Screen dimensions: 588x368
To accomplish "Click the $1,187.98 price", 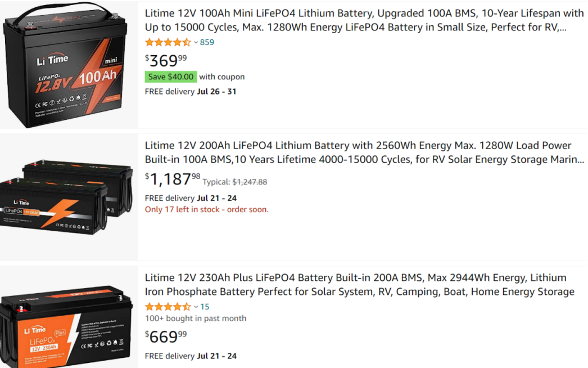I will pyautogui.click(x=173, y=179).
